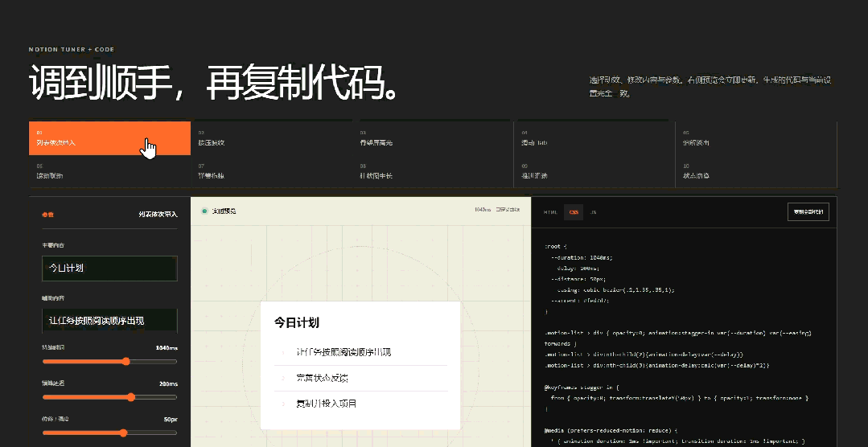868x447 pixels.
Task: Switch to the HTML code tab
Action: 550,212
